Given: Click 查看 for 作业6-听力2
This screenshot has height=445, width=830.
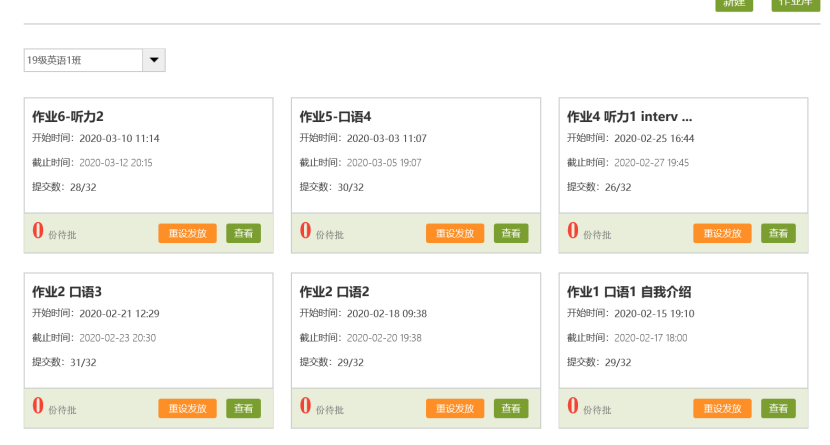Looking at the screenshot, I should pos(243,233).
